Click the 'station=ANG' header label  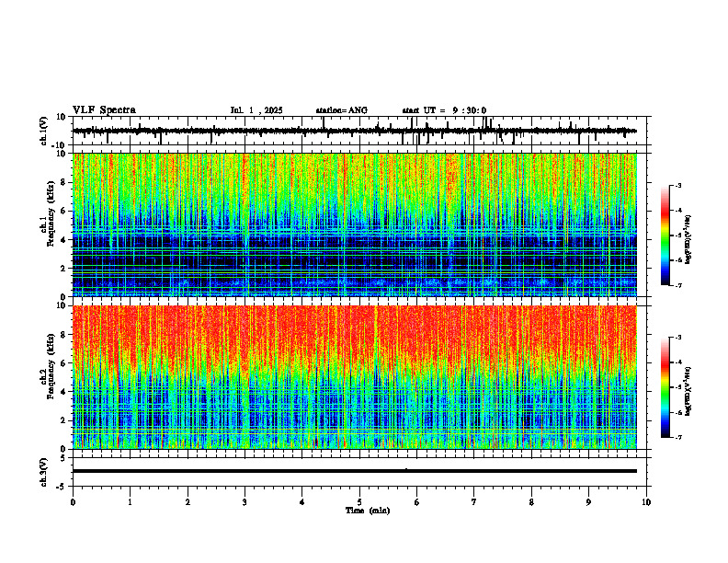tap(341, 110)
